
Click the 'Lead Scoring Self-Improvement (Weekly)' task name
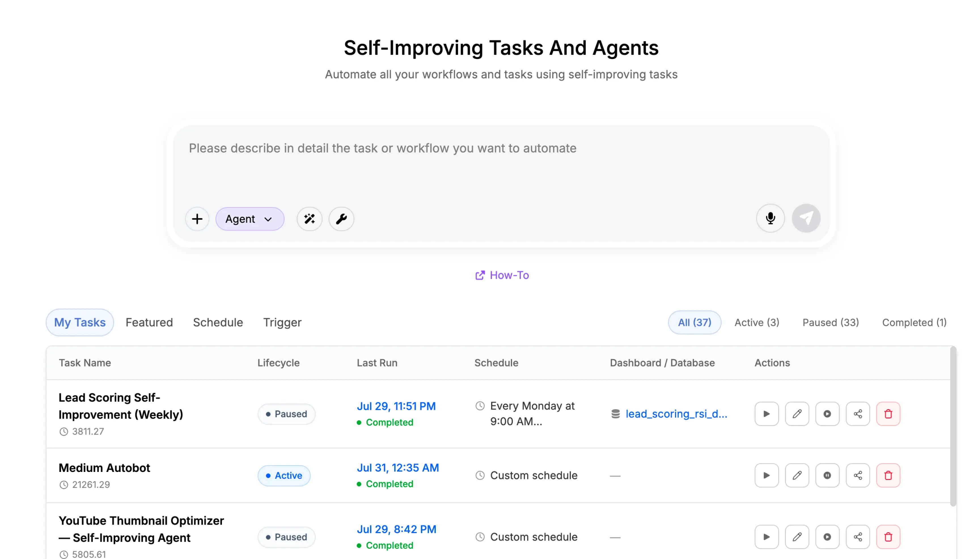pyautogui.click(x=120, y=406)
